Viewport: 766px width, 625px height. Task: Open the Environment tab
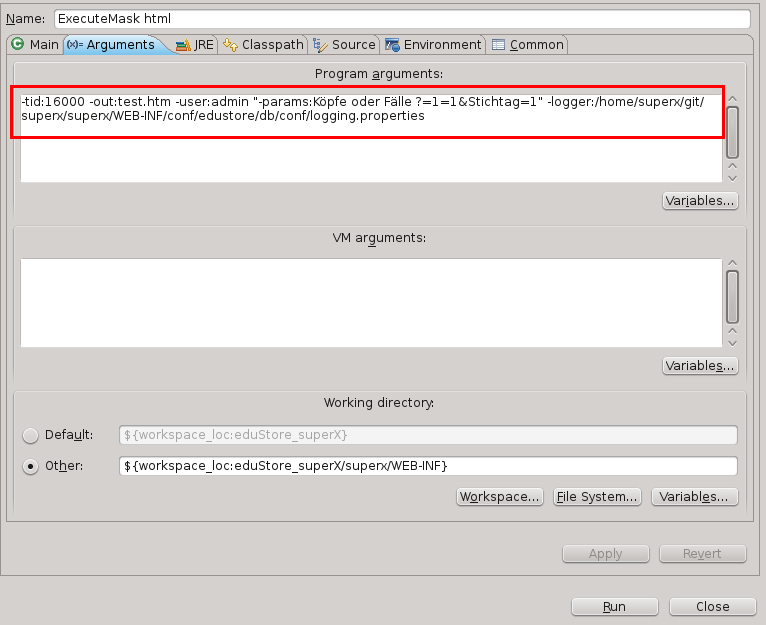433,44
